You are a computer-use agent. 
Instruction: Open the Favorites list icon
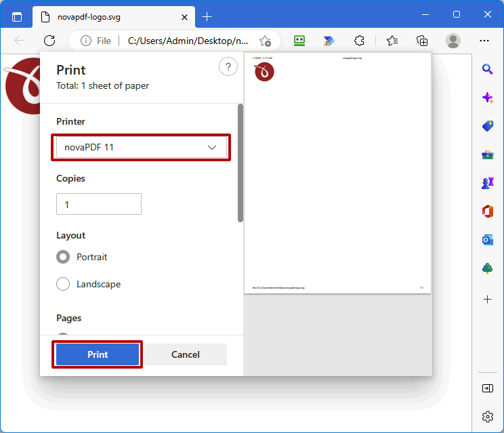click(392, 41)
